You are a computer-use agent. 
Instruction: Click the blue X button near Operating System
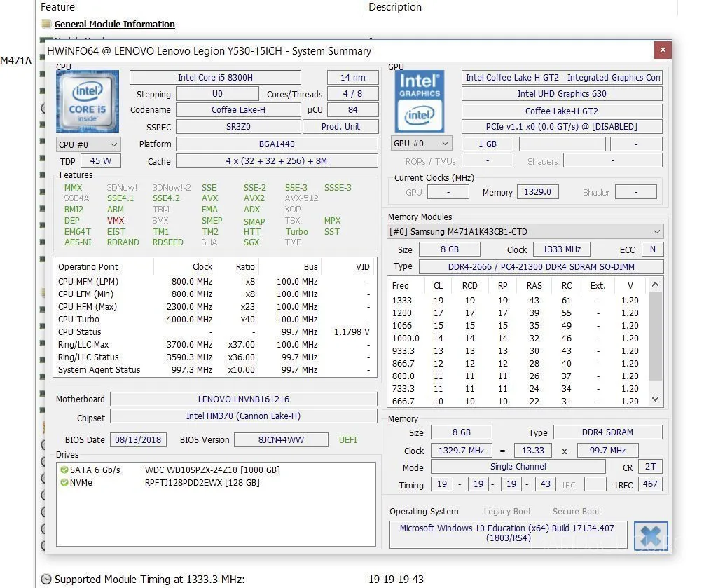(x=651, y=535)
